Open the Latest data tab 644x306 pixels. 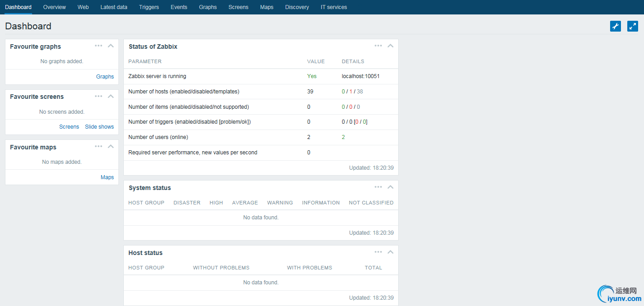(x=114, y=7)
